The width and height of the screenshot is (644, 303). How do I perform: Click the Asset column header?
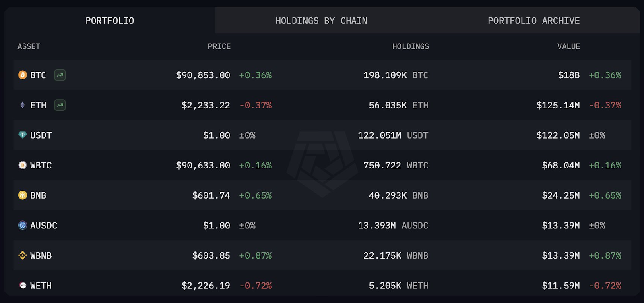[29, 46]
